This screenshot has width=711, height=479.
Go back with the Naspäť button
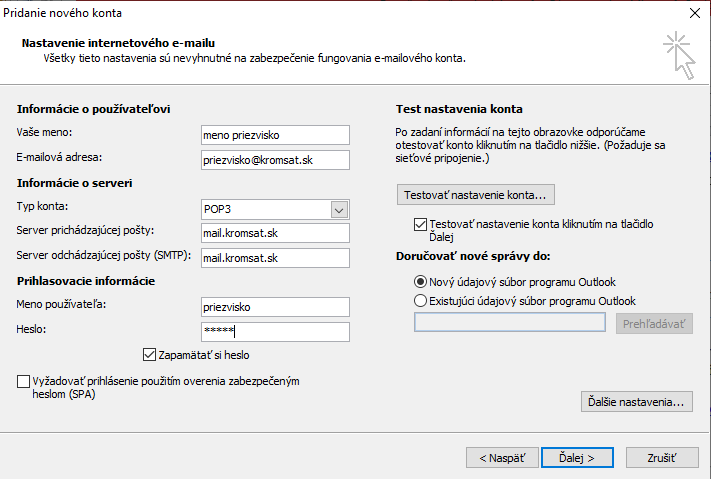(x=502, y=458)
